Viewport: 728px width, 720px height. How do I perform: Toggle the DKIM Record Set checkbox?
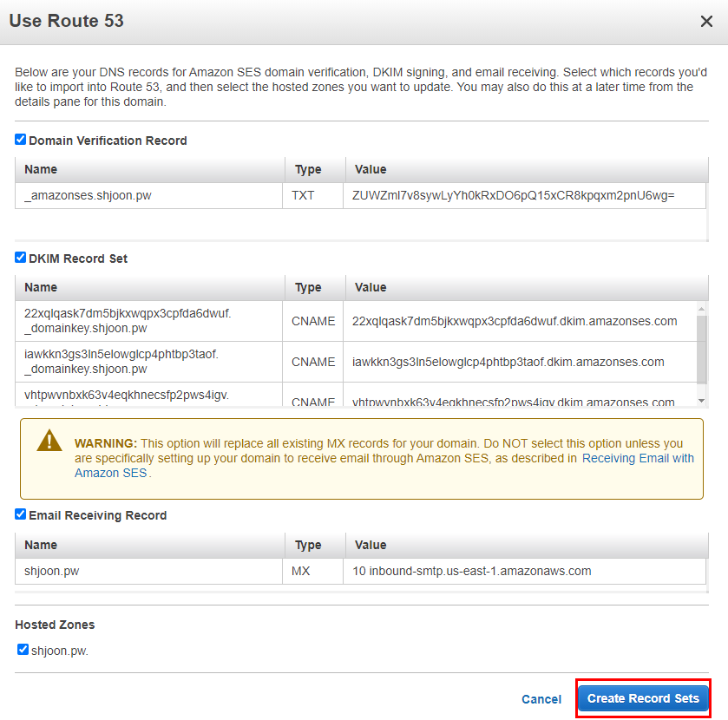click(21, 257)
